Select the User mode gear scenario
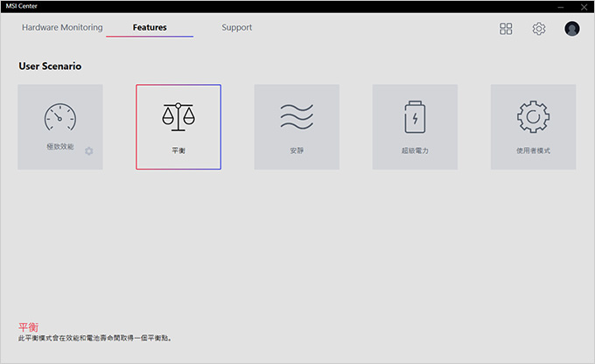 533,127
